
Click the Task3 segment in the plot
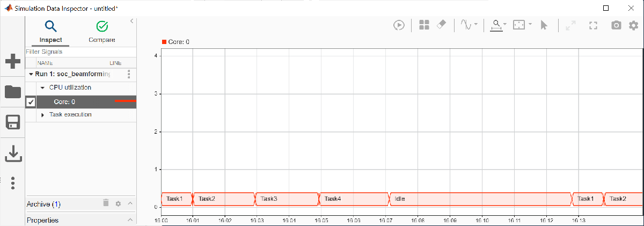pyautogui.click(x=288, y=199)
